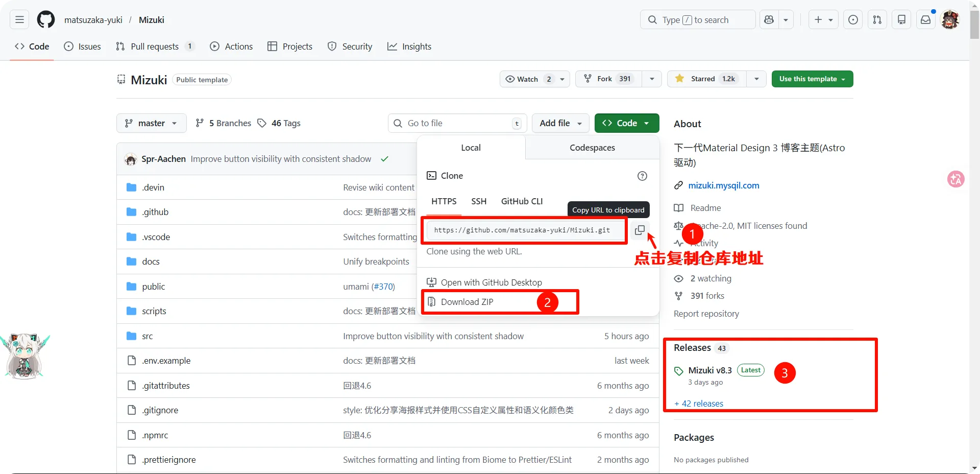Open the master branch selector
This screenshot has width=980, height=474.
pos(152,123)
